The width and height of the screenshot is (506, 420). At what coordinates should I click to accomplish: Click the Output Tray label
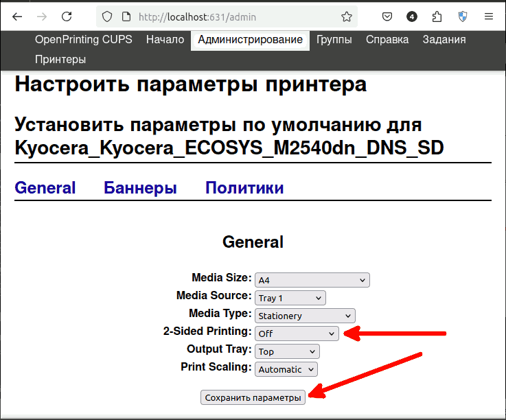click(219, 349)
